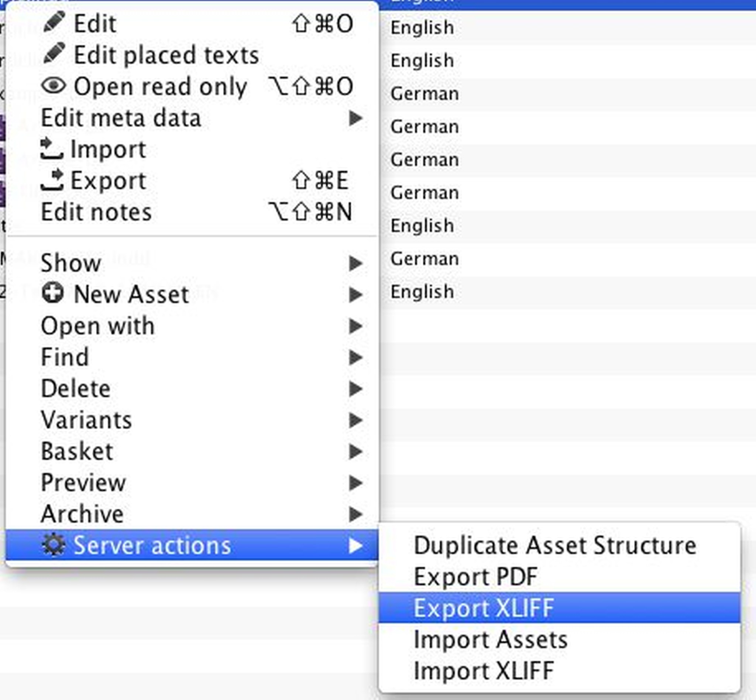Expand the Open with submenu arrow

(355, 326)
